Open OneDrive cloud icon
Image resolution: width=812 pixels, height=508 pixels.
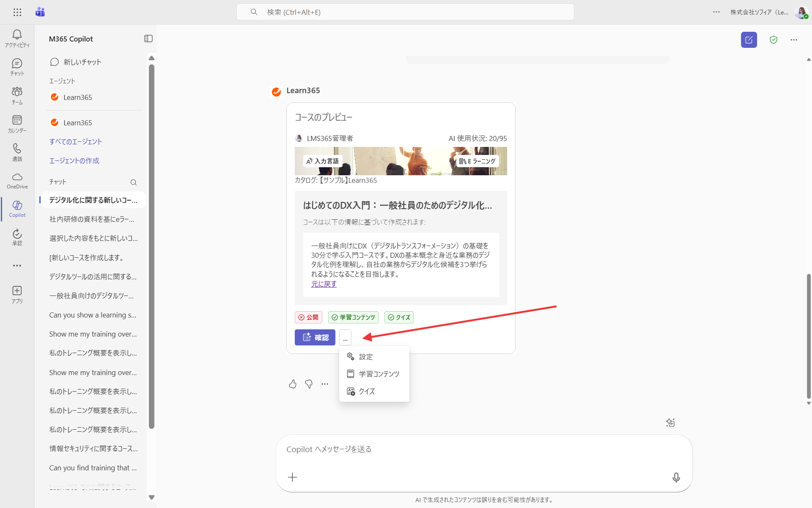click(17, 181)
